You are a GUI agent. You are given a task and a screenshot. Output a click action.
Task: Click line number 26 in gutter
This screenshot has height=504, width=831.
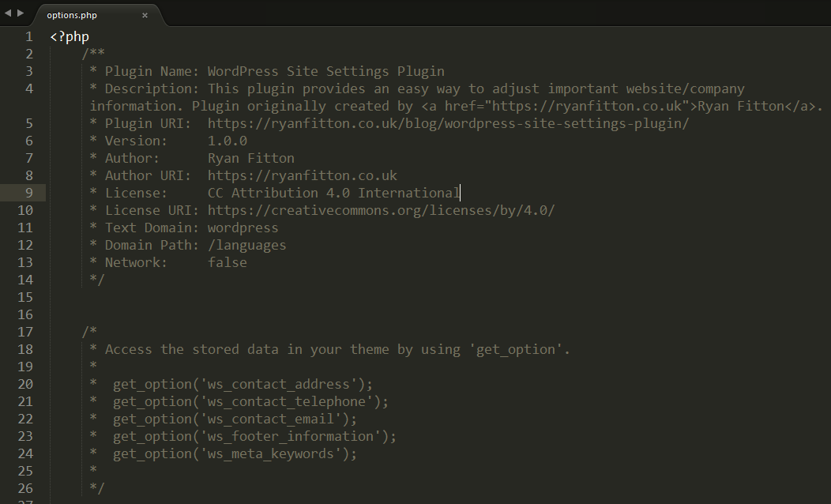tap(25, 488)
